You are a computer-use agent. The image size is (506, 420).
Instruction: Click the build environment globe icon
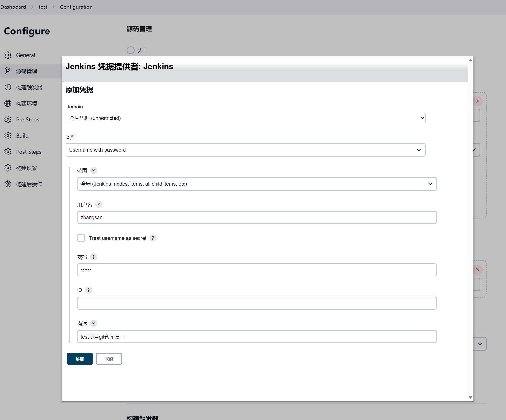[8, 103]
